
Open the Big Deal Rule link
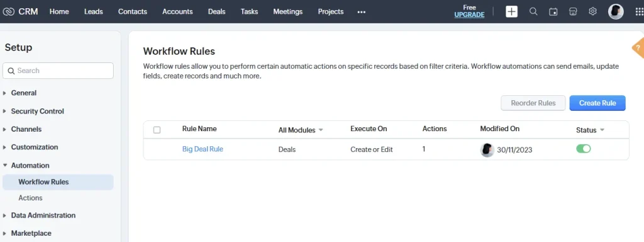[x=203, y=149]
